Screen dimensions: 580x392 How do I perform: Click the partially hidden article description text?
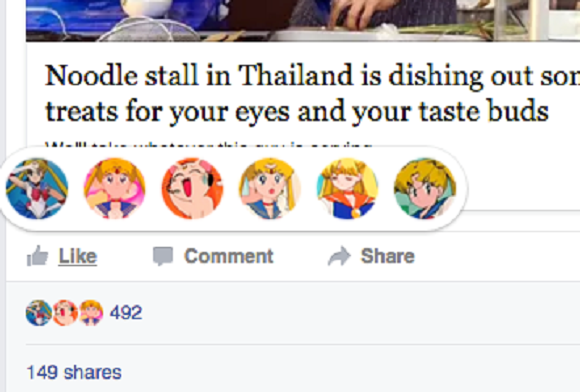pos(208,144)
